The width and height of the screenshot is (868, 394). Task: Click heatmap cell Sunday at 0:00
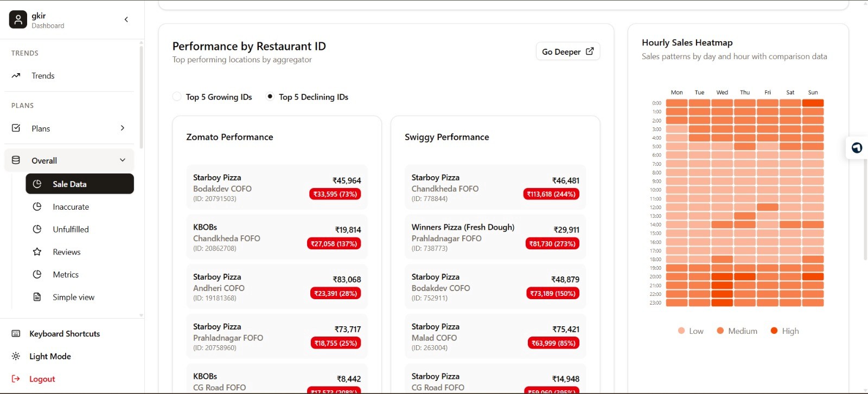pos(813,103)
